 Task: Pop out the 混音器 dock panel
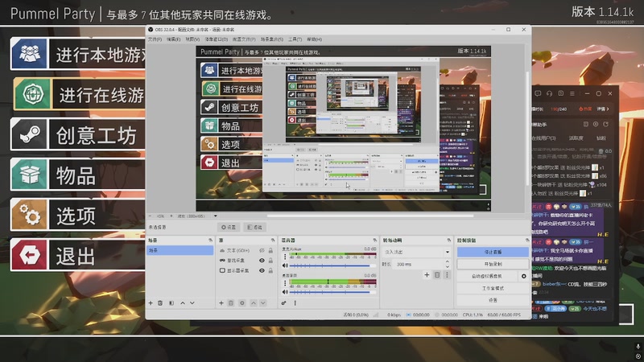(x=374, y=240)
